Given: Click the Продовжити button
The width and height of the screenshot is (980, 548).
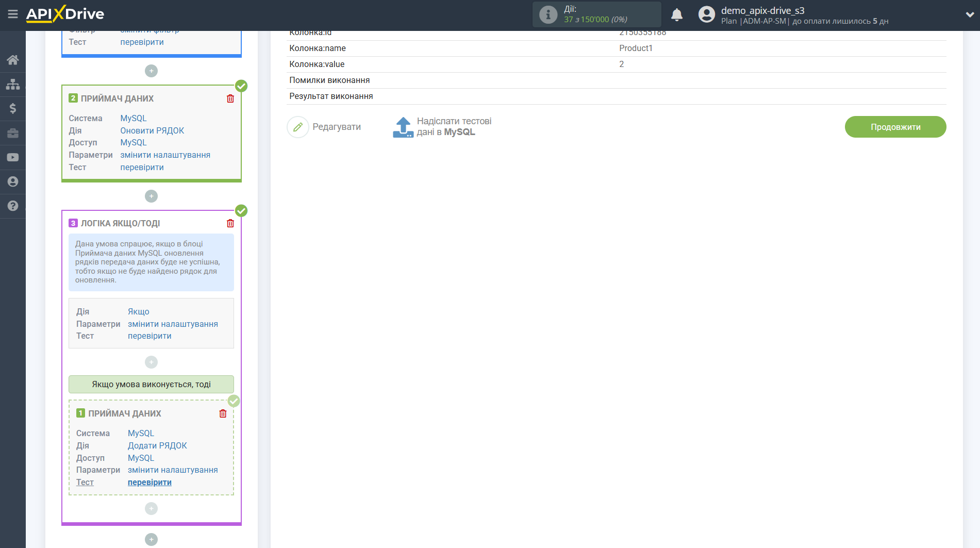Looking at the screenshot, I should click(x=895, y=127).
